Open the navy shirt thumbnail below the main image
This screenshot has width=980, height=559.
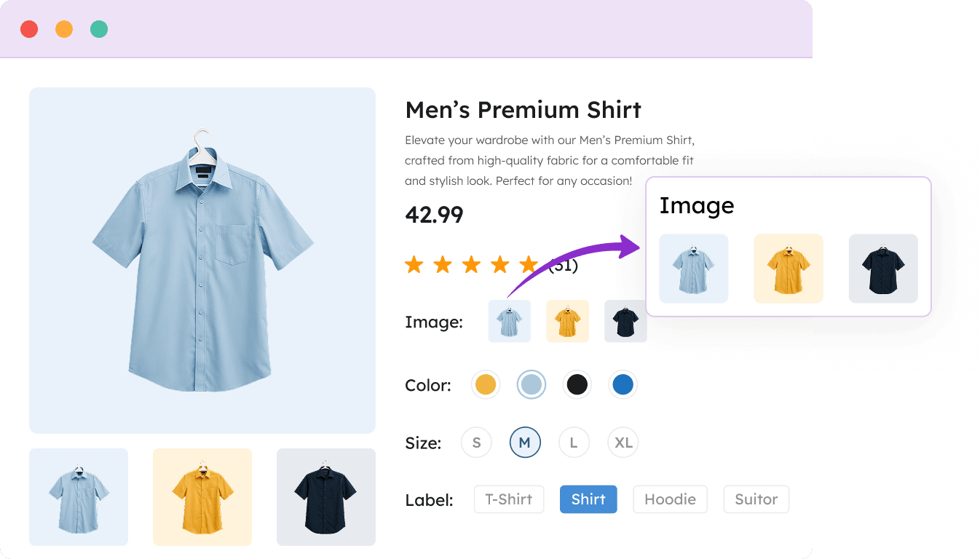click(325, 497)
